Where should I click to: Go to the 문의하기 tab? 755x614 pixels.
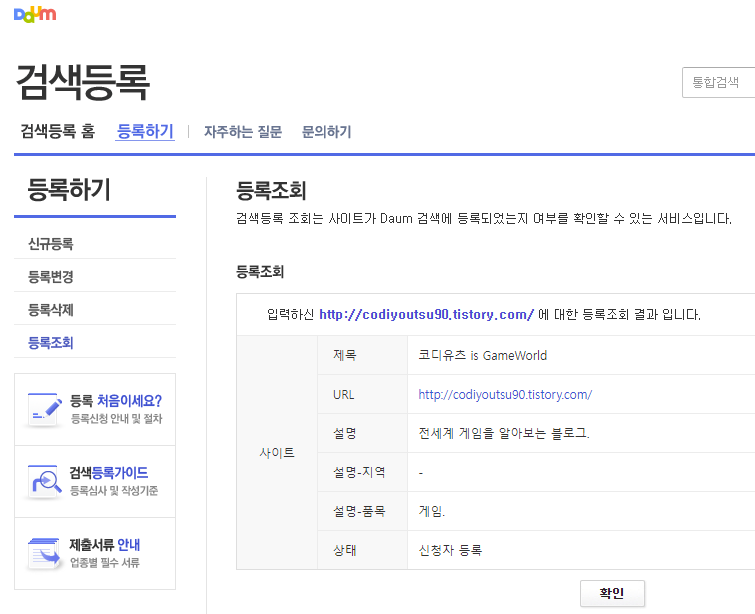pos(326,131)
